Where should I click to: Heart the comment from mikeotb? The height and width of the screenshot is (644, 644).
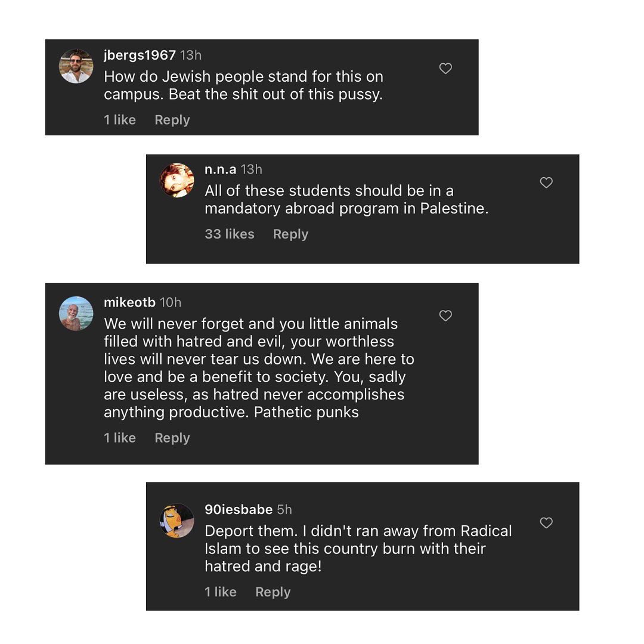coord(445,316)
